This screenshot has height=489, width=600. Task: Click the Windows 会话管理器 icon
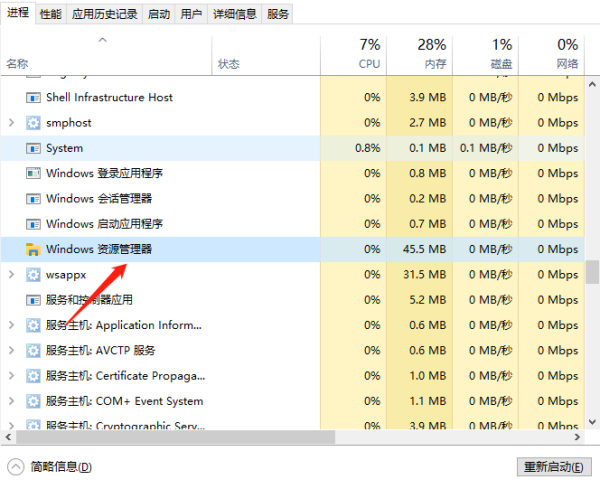(33, 198)
